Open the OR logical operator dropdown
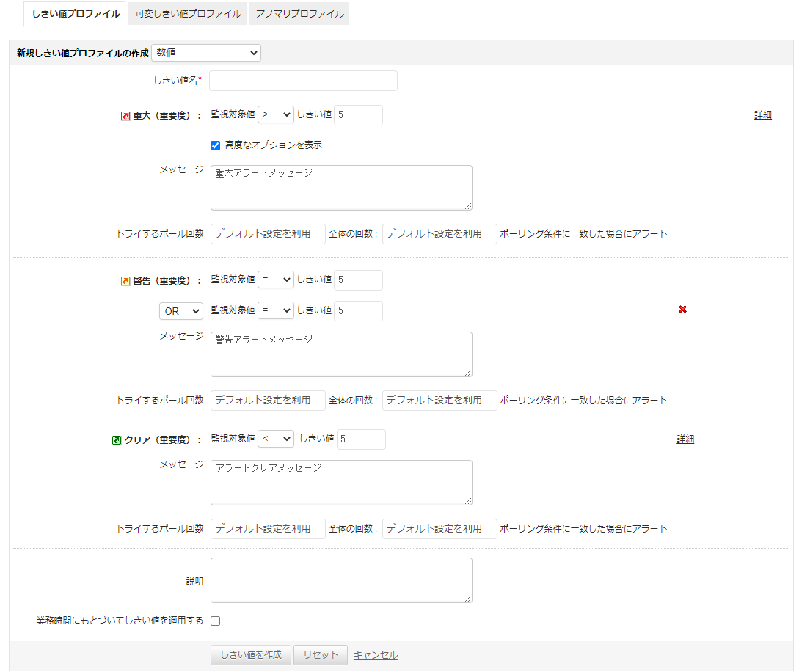The height and width of the screenshot is (672, 799). [180, 311]
